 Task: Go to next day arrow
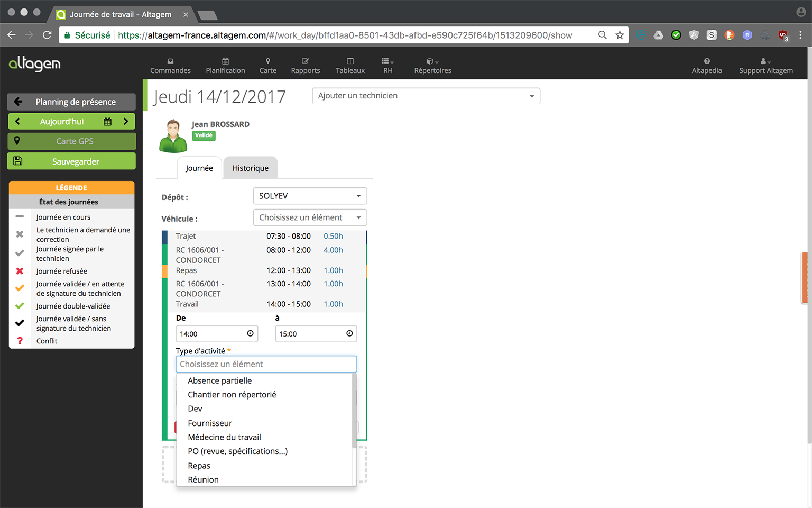[x=126, y=121]
